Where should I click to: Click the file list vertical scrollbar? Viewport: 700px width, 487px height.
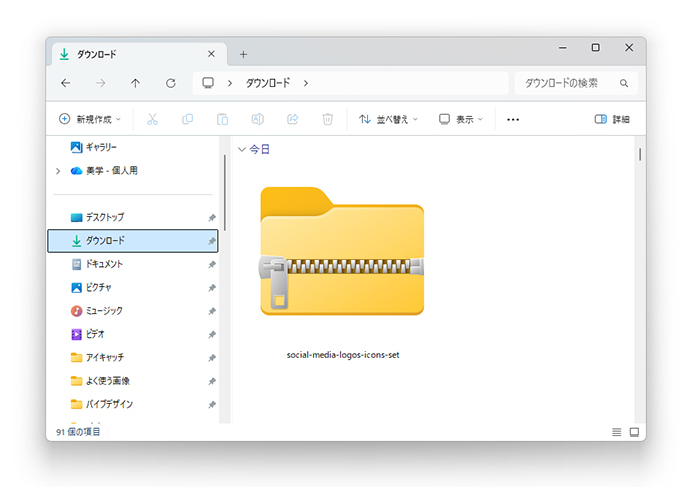click(x=640, y=154)
